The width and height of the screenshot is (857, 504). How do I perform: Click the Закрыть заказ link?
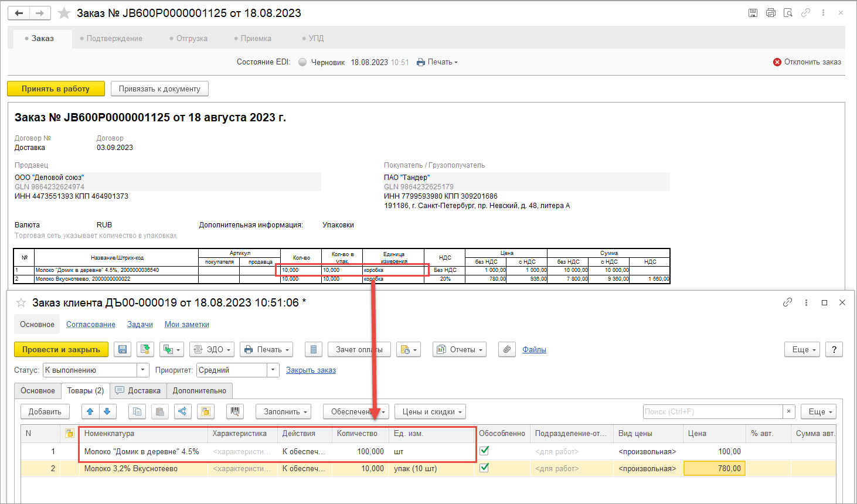point(311,370)
